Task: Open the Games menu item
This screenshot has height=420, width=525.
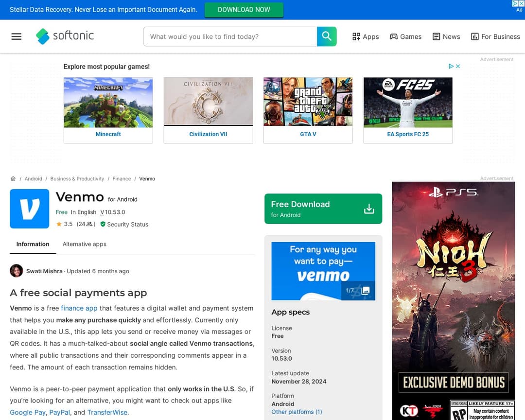Action: [405, 36]
